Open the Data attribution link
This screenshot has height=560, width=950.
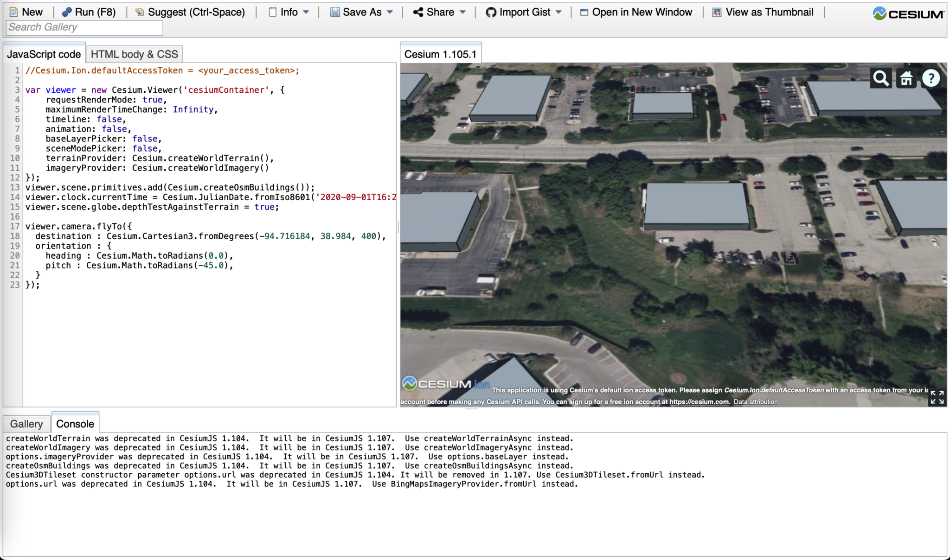click(x=756, y=401)
